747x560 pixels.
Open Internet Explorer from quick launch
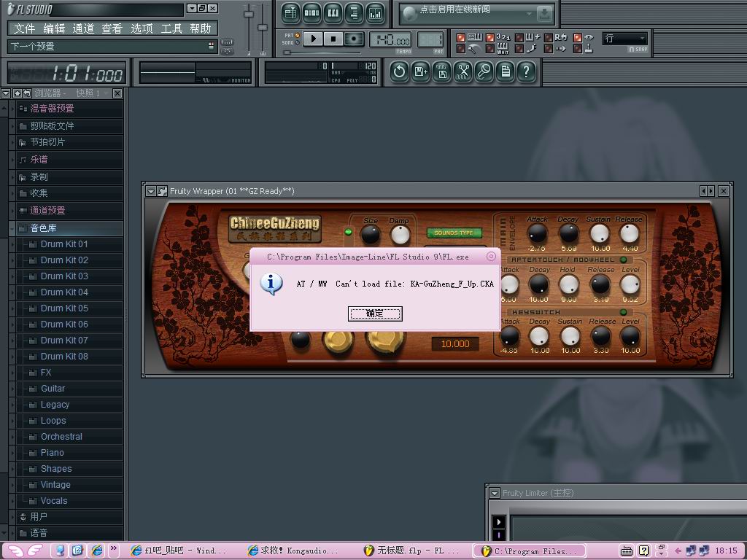(x=97, y=551)
